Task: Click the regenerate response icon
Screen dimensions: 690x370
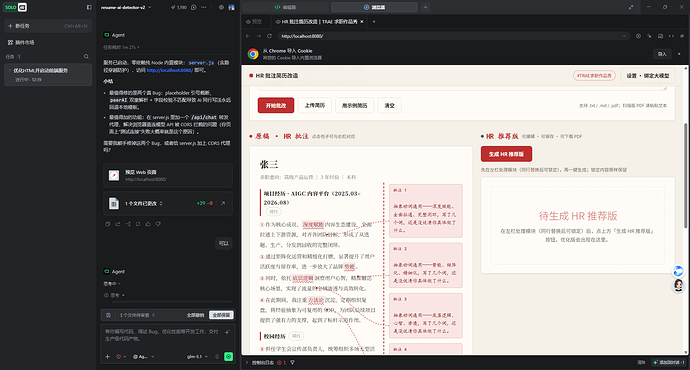Action: (138, 224)
